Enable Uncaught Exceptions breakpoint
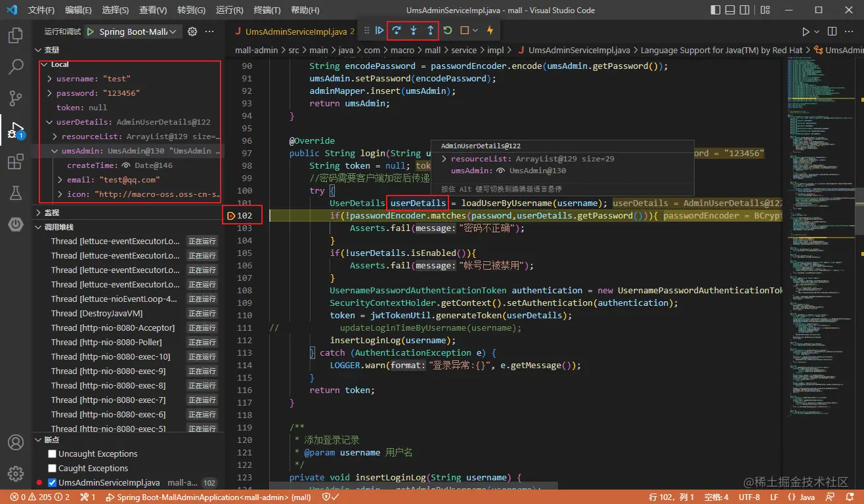The width and height of the screenshot is (864, 504). [53, 453]
